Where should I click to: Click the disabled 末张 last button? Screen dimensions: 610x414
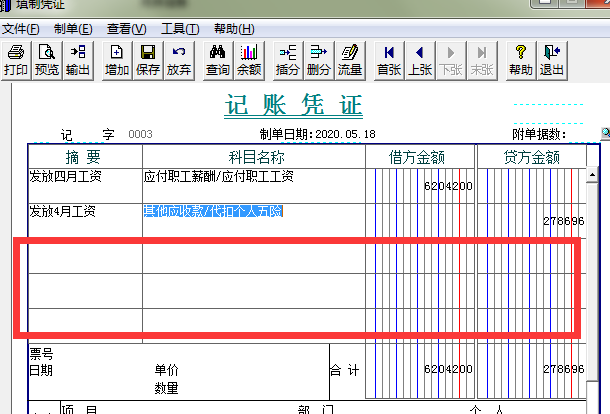482,61
